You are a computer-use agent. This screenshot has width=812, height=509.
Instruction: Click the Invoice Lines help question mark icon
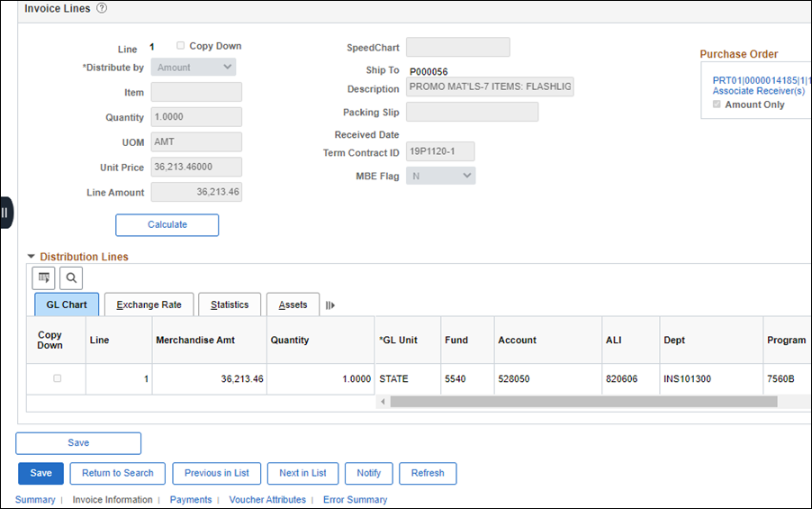[x=102, y=8]
